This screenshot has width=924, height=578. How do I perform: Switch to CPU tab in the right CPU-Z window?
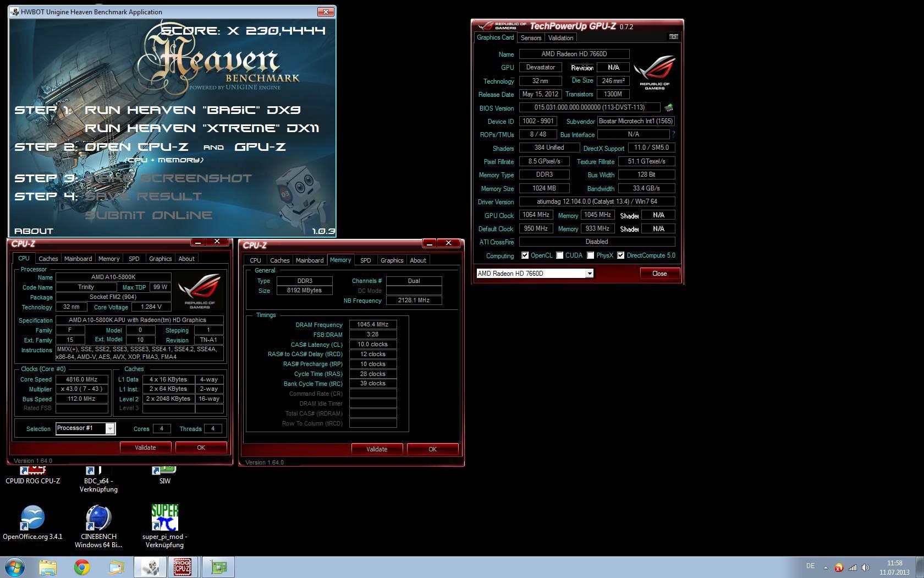255,260
